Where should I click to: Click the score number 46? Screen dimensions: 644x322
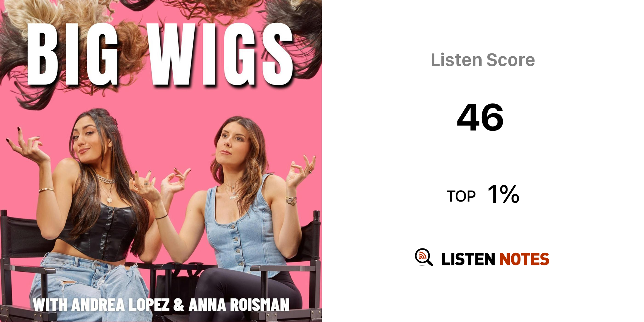pos(480,117)
